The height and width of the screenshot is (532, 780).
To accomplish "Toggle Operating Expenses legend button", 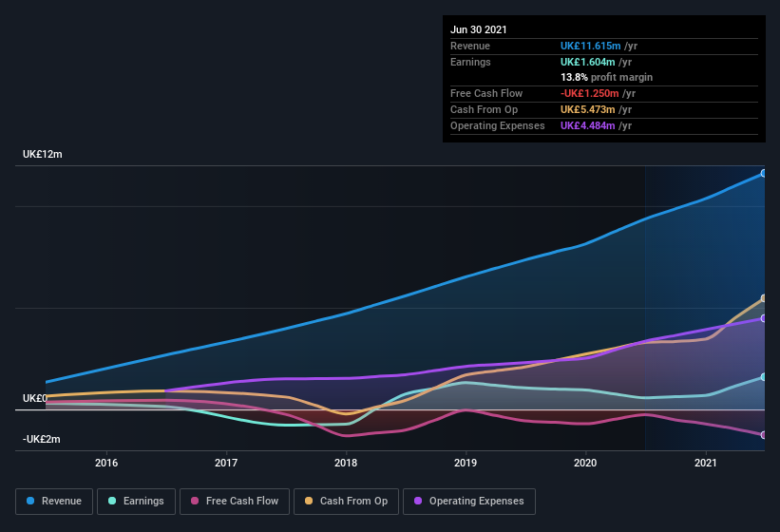I will coord(469,502).
